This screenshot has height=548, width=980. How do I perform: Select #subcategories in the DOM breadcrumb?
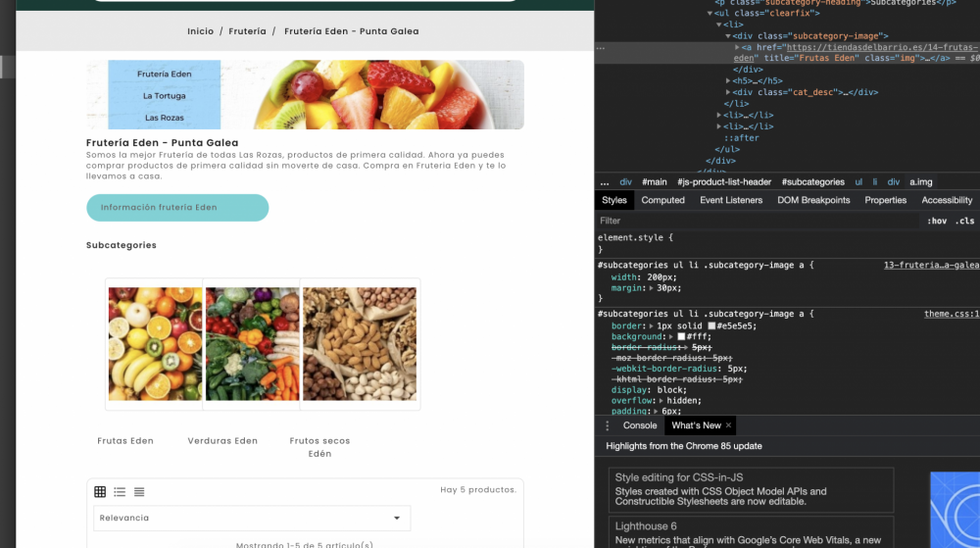[813, 182]
